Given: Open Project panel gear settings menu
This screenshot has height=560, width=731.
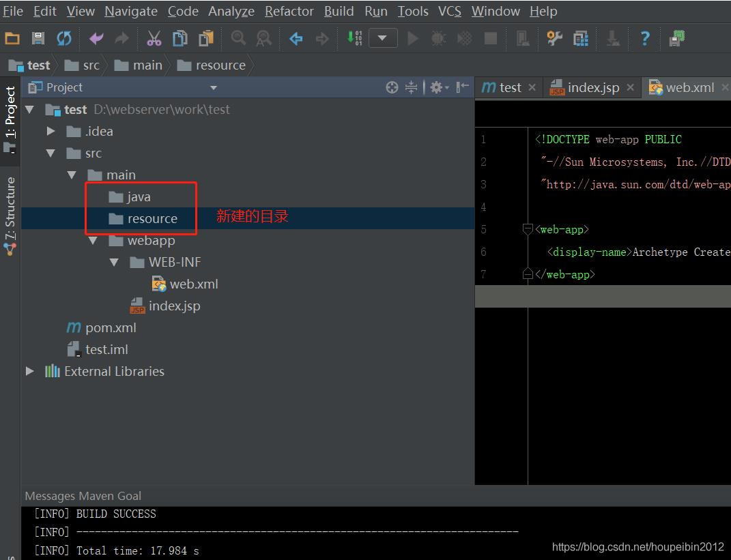Looking at the screenshot, I should (x=439, y=87).
